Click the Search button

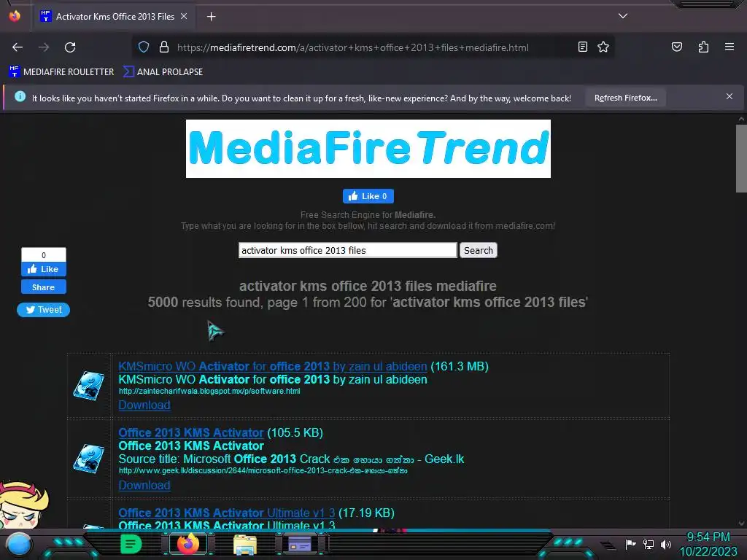[x=479, y=251]
